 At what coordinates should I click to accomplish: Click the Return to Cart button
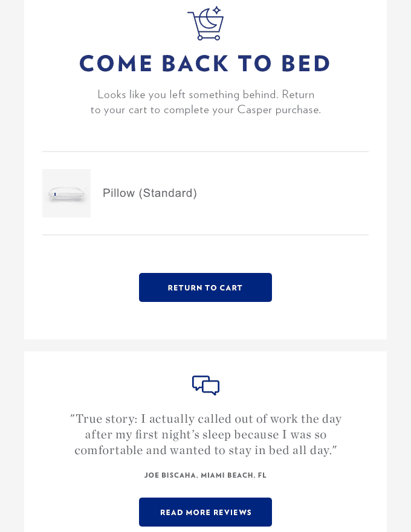[205, 287]
